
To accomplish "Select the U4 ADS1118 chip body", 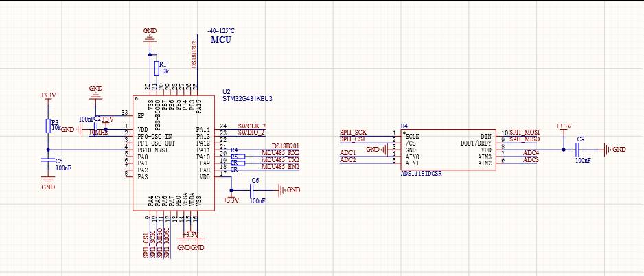I will coord(448,150).
